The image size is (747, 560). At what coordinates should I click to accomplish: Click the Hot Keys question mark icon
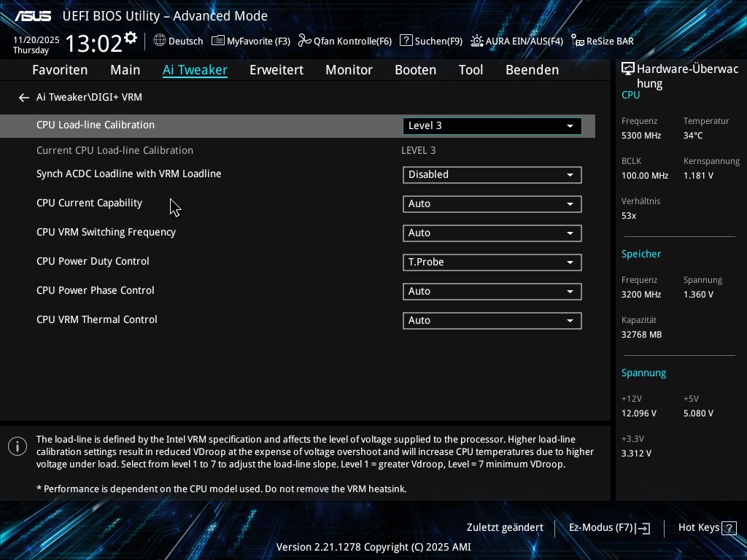(729, 528)
